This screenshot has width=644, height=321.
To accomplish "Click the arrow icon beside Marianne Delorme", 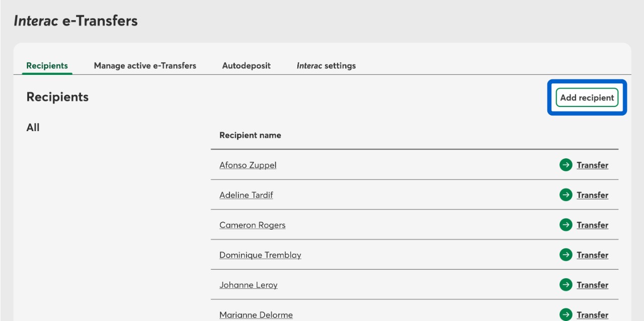I will click(x=566, y=314).
